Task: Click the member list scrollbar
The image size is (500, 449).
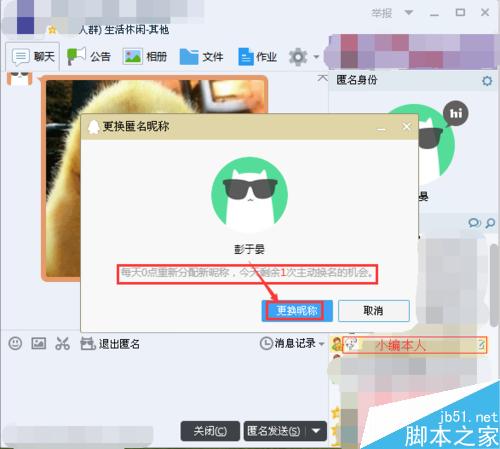Action: click(x=495, y=285)
